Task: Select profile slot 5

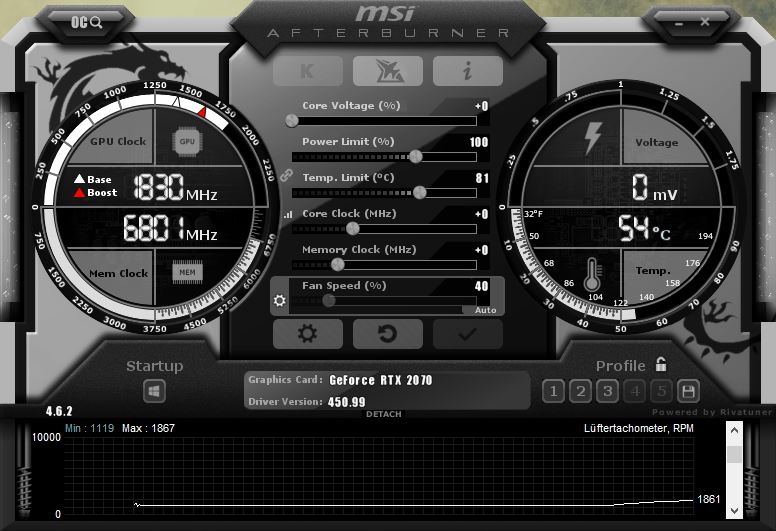Action: [x=662, y=391]
